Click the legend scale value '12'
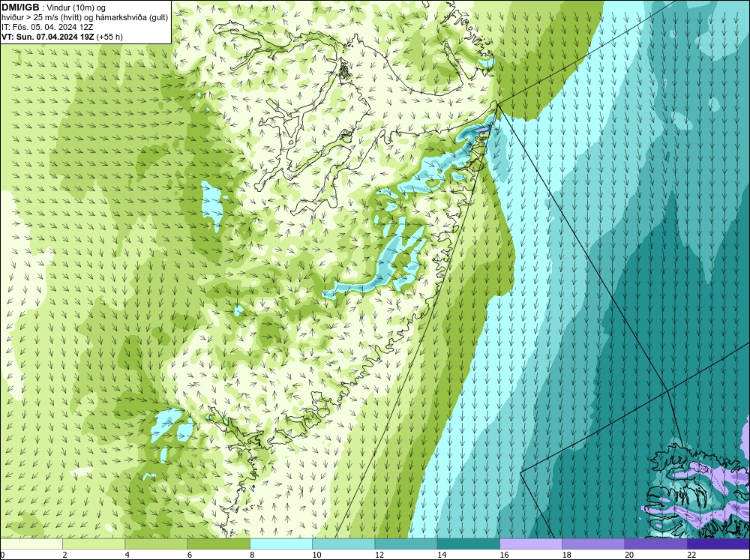The height and width of the screenshot is (560, 750). [x=379, y=555]
